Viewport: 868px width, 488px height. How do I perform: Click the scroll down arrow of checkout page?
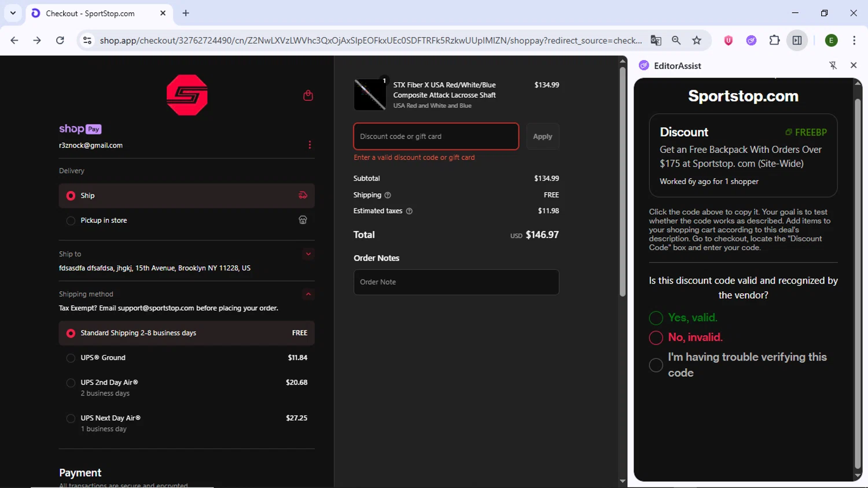tap(623, 481)
